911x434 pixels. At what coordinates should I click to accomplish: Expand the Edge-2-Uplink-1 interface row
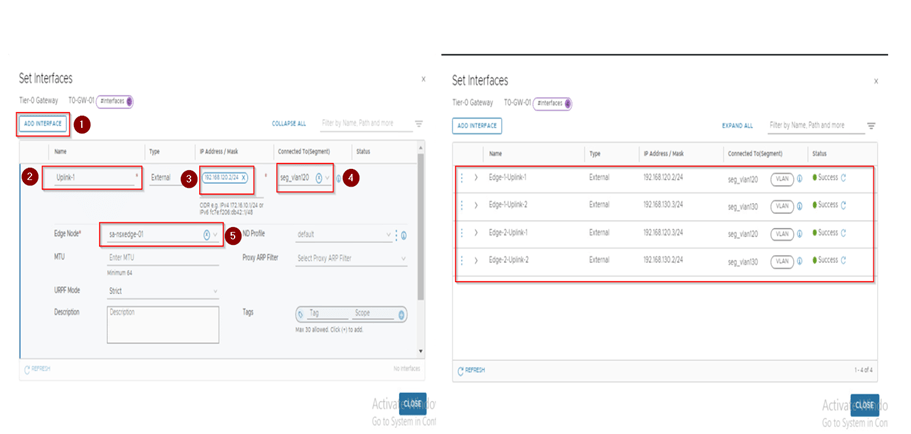point(476,233)
